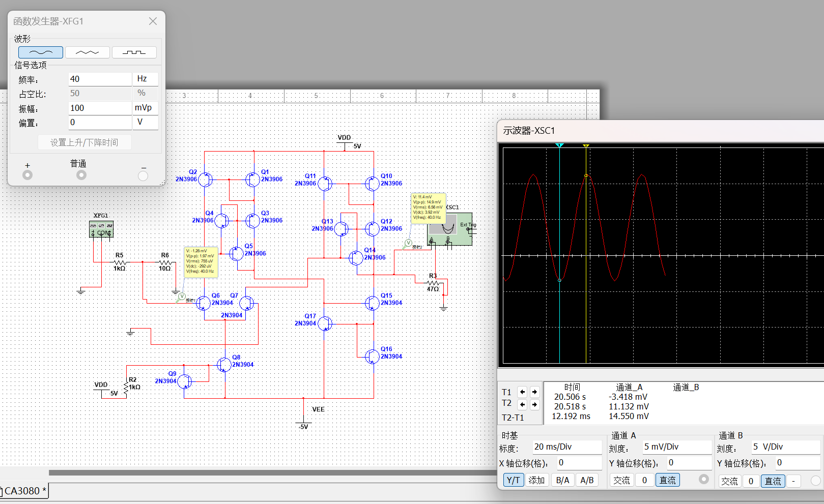Select transistor Q8 2N3904 symbol
This screenshot has height=504, width=824.
coord(224,365)
